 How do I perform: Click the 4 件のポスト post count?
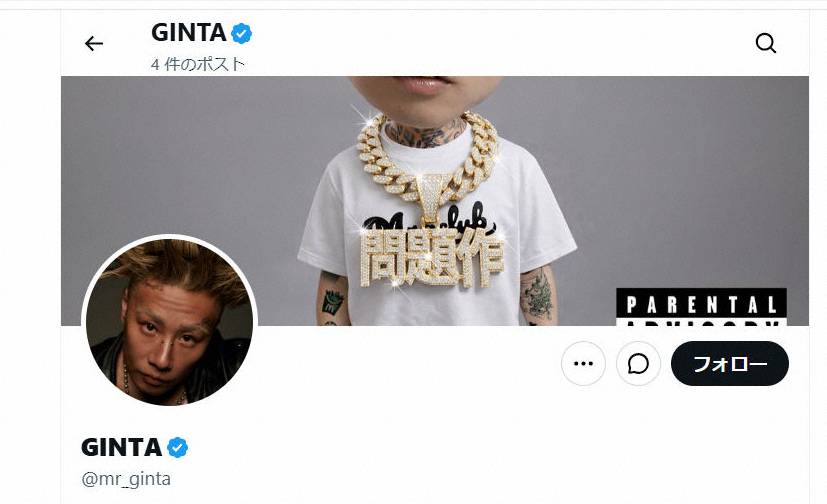click(198, 64)
